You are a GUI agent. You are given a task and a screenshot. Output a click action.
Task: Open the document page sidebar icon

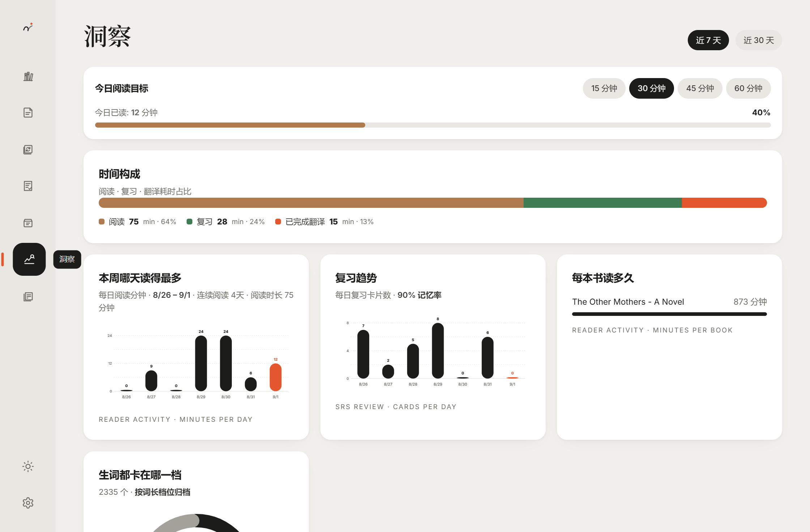point(28,113)
